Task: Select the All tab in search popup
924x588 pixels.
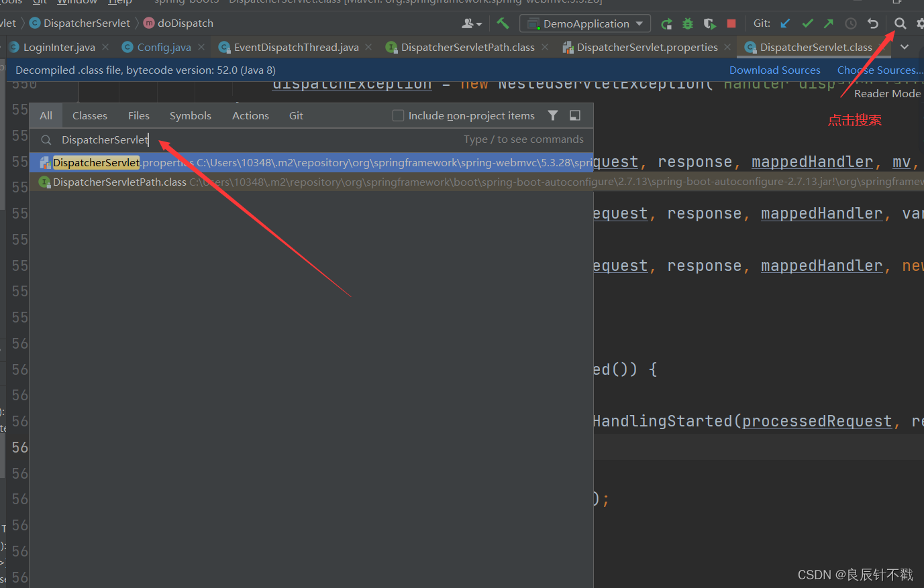Action: [46, 116]
